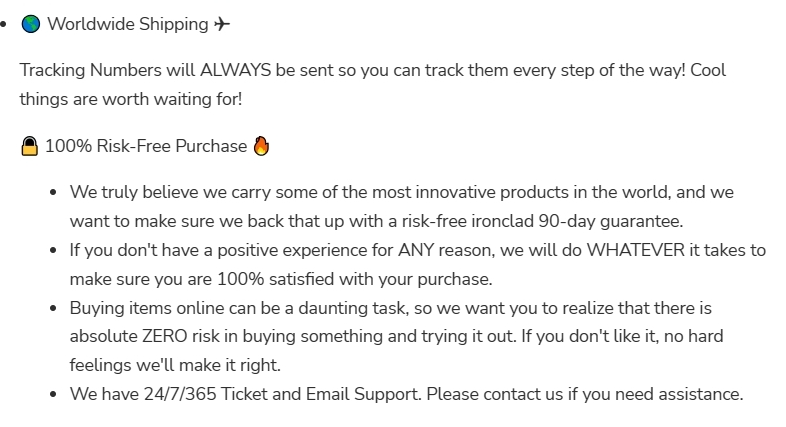Click the airplane icon after Worldwide Shipping

coord(222,24)
